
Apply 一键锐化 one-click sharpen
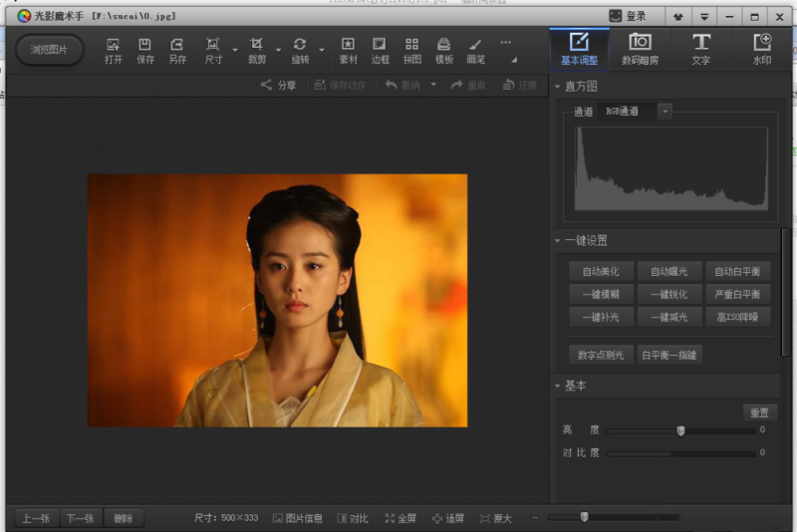click(x=669, y=294)
